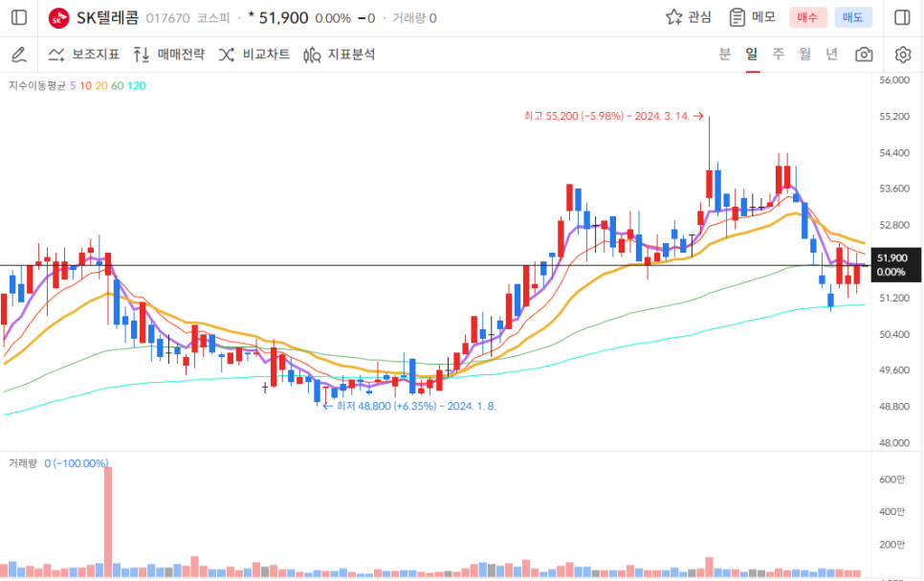924x581 pixels.
Task: Click the 최고 55,200 high annotation
Action: point(613,116)
